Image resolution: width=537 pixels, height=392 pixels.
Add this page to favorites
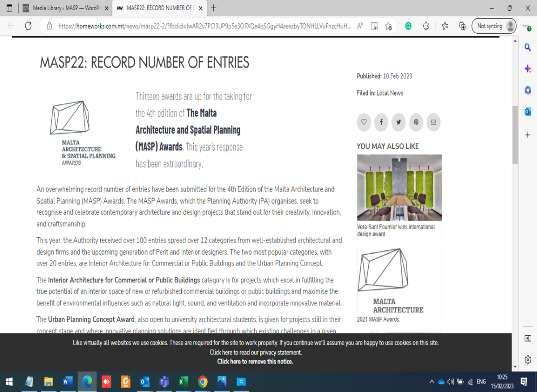coord(388,26)
